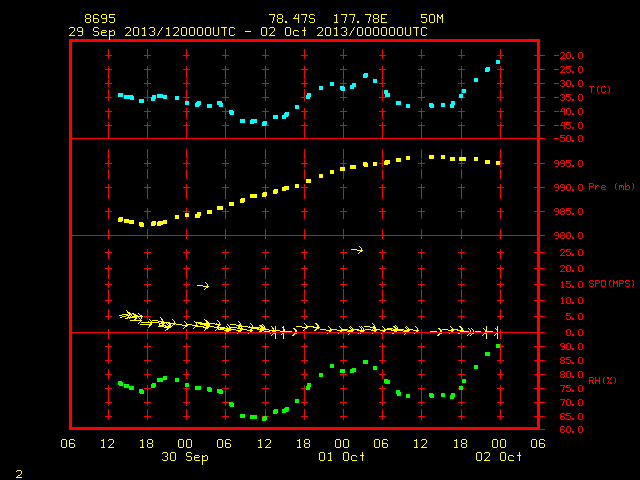Click the 50M elevation label
The width and height of the screenshot is (640, 480).
pos(432,19)
